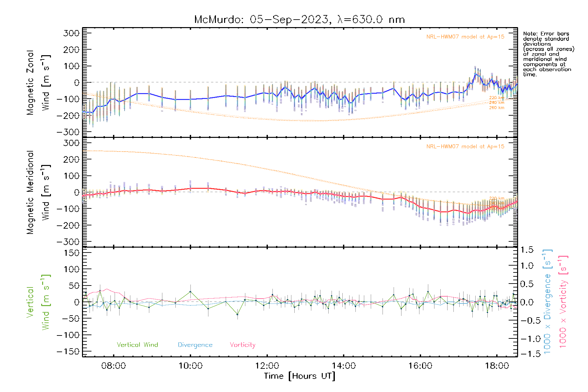
Task: Click the 16:00 time axis label
Action: (420, 366)
